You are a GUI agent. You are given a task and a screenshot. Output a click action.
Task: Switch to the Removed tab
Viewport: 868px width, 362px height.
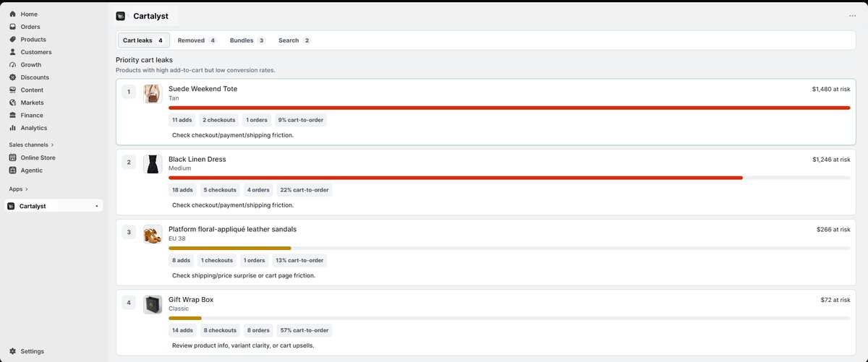click(x=197, y=40)
